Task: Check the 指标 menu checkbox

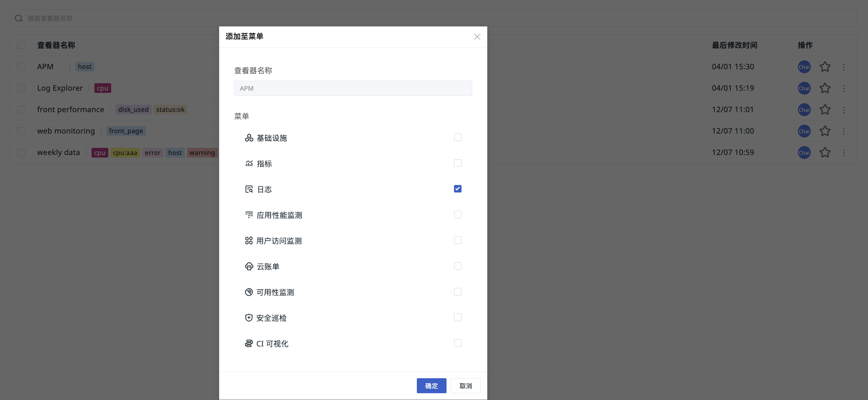Action: pyautogui.click(x=458, y=163)
